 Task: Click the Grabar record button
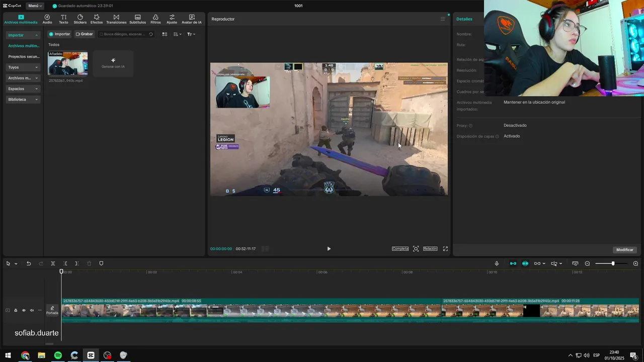[x=84, y=34]
